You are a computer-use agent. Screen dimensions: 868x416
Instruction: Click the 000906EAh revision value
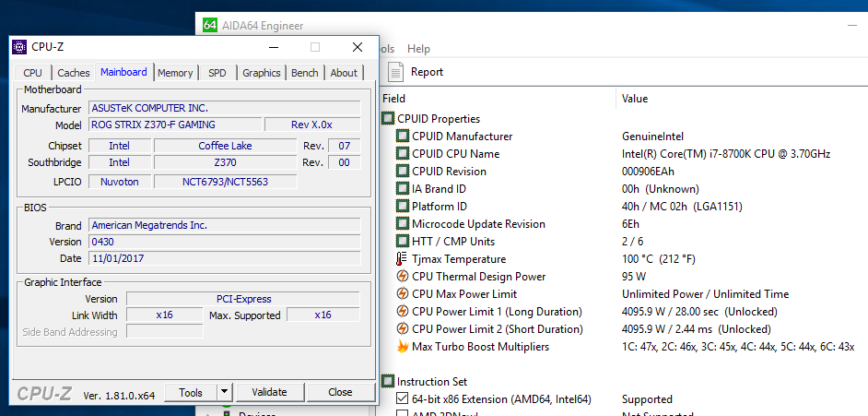pyautogui.click(x=648, y=172)
